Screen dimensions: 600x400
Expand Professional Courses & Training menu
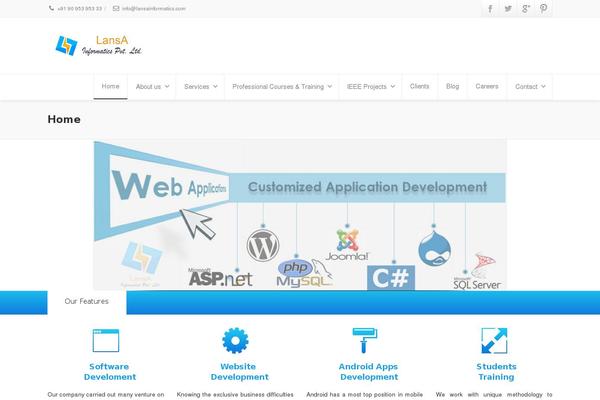click(x=282, y=87)
